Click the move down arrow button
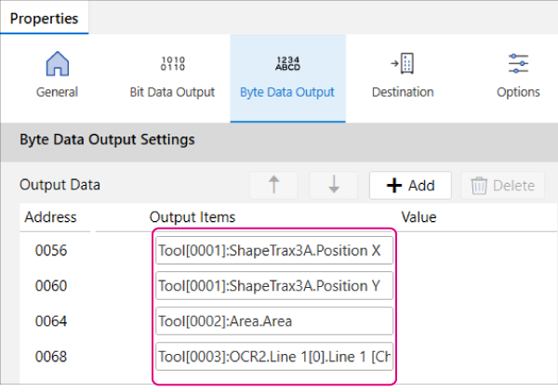This screenshot has height=392, width=558. (x=334, y=185)
